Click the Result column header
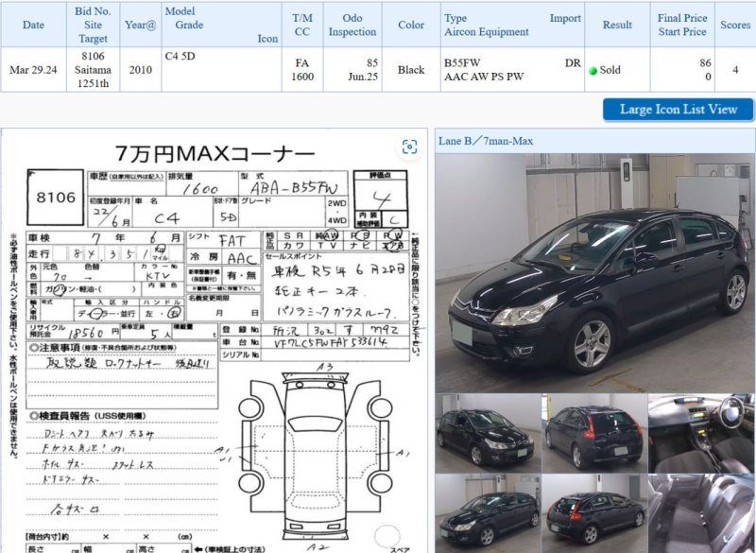 pos(617,25)
